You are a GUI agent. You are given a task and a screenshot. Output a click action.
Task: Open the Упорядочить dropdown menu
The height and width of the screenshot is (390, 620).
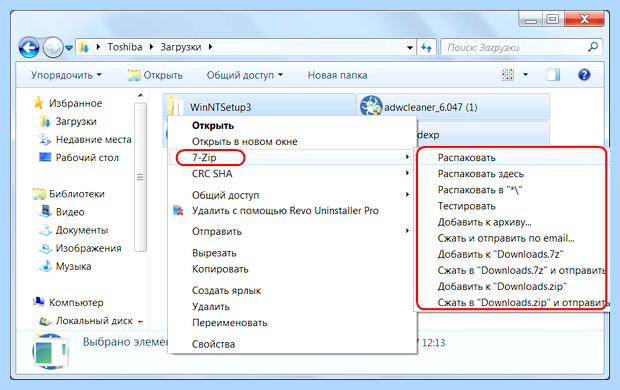[66, 75]
